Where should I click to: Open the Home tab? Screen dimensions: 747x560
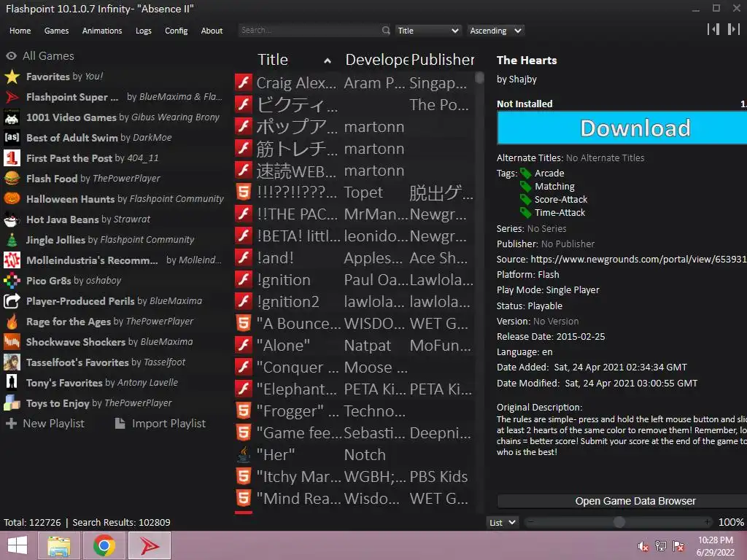(x=20, y=31)
